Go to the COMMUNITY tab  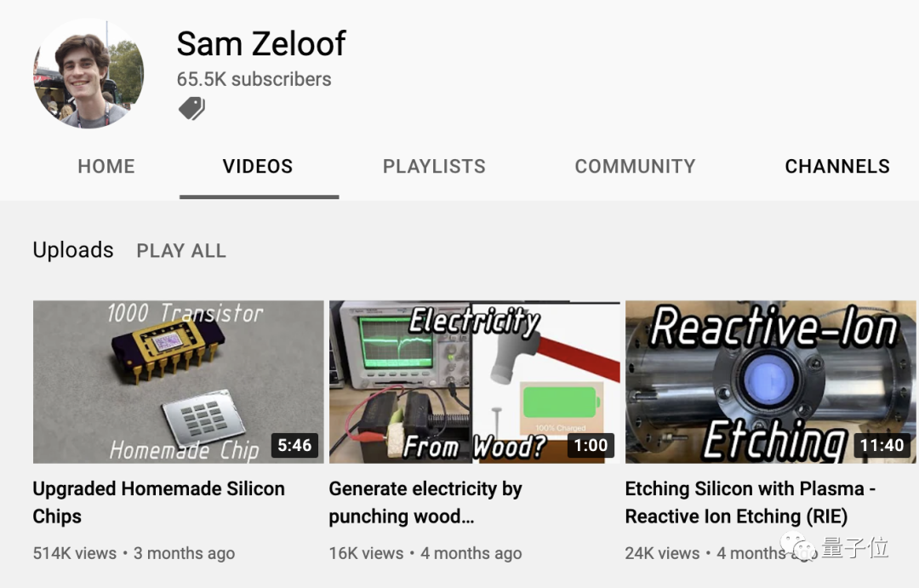click(x=636, y=167)
